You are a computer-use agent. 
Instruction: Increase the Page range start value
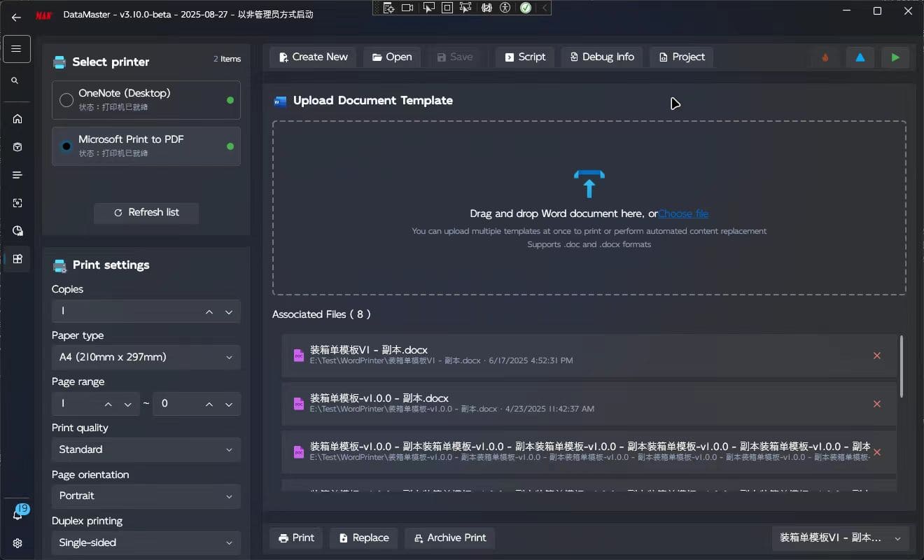[108, 404]
